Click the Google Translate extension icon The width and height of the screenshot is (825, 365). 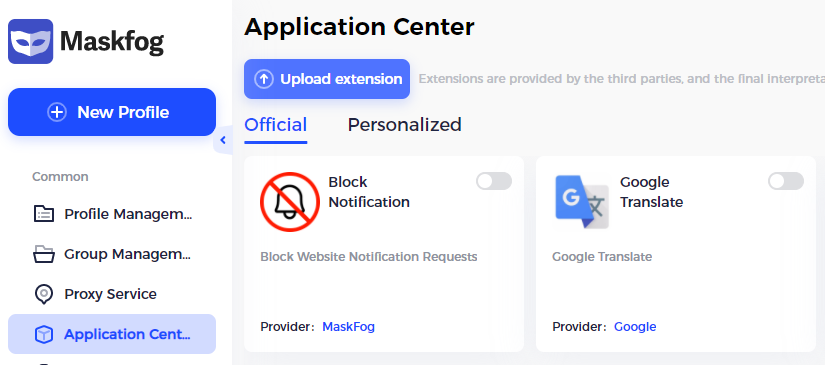pos(582,202)
